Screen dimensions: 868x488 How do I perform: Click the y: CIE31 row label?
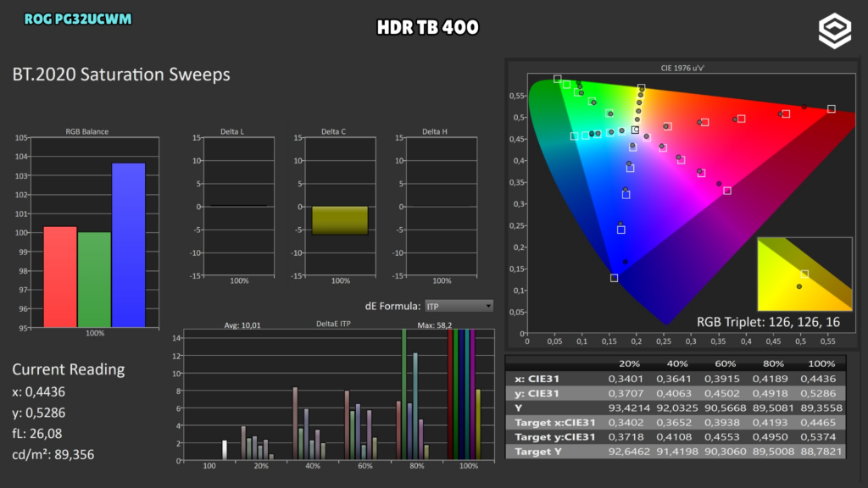click(x=537, y=393)
